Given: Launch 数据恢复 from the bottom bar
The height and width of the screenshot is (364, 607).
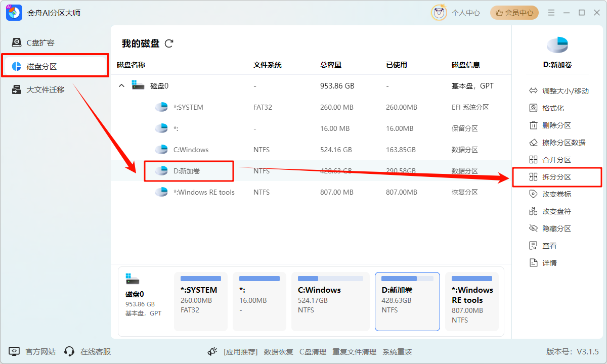Looking at the screenshot, I should click(278, 351).
